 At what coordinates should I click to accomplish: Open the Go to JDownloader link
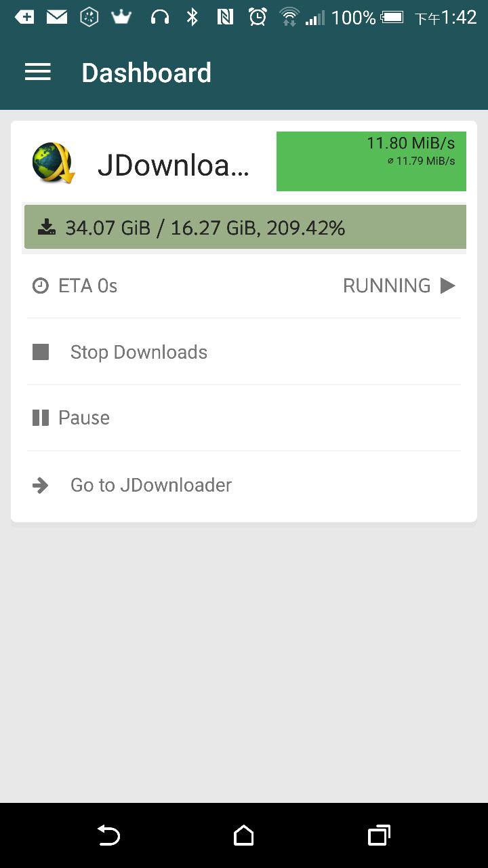point(151,485)
